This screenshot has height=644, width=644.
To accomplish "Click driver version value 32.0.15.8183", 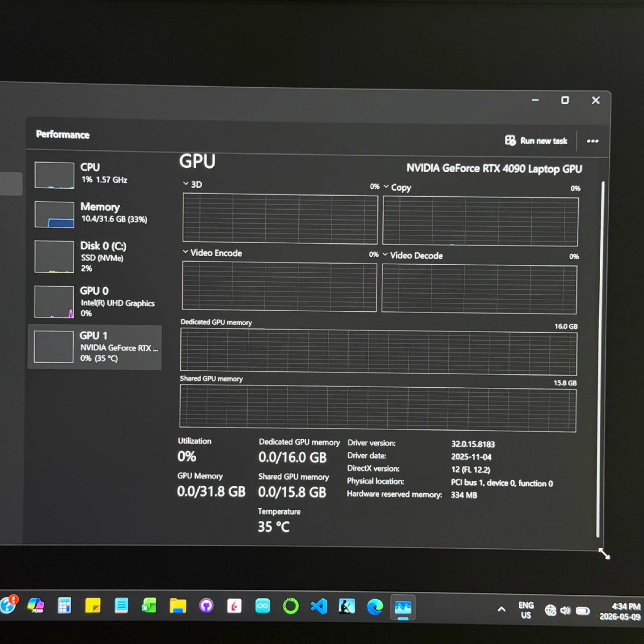I will click(473, 444).
